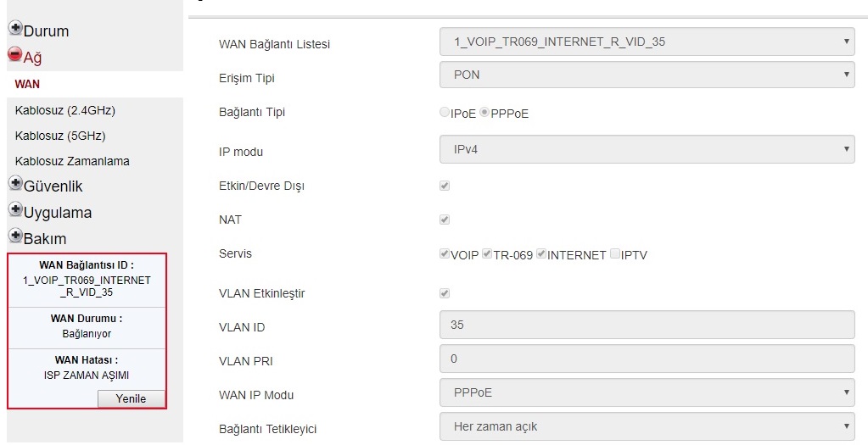The height and width of the screenshot is (445, 868).
Task: Toggle the Etkin/Devre Dışı checkbox
Action: [x=445, y=186]
